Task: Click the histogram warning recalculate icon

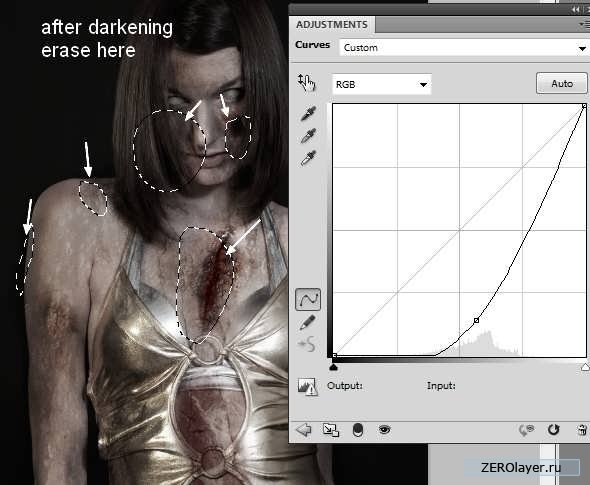Action: click(x=307, y=387)
